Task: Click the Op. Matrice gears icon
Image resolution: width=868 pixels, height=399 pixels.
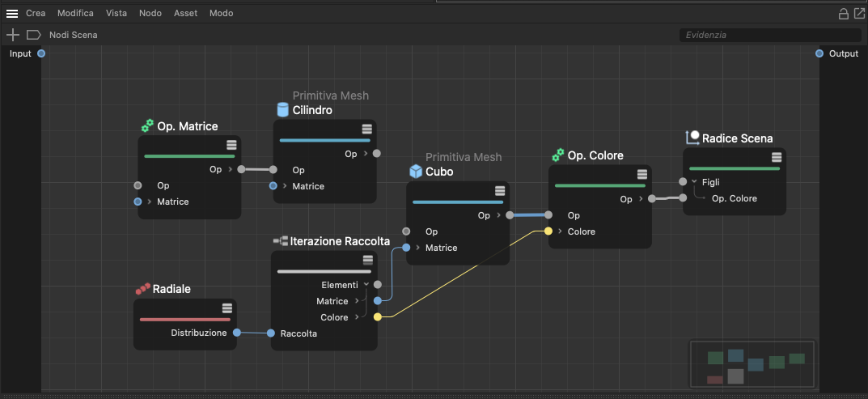Action: tap(147, 126)
